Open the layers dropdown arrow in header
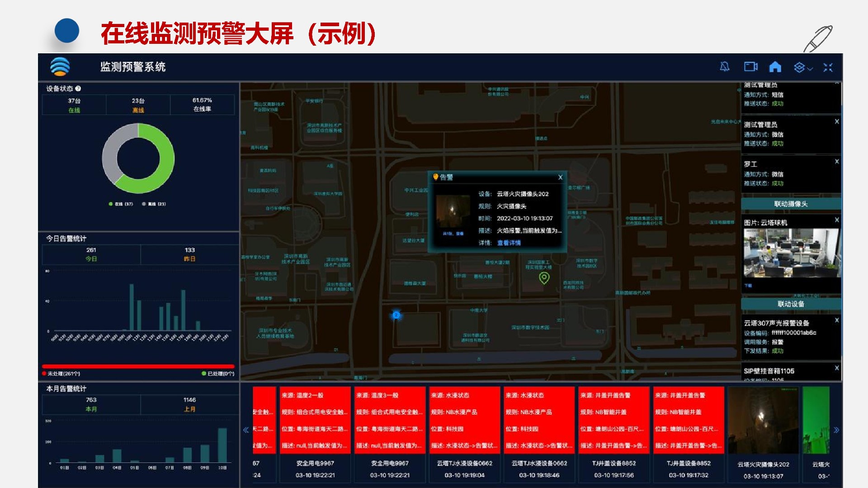Viewport: 868px width, 488px height. coord(810,69)
